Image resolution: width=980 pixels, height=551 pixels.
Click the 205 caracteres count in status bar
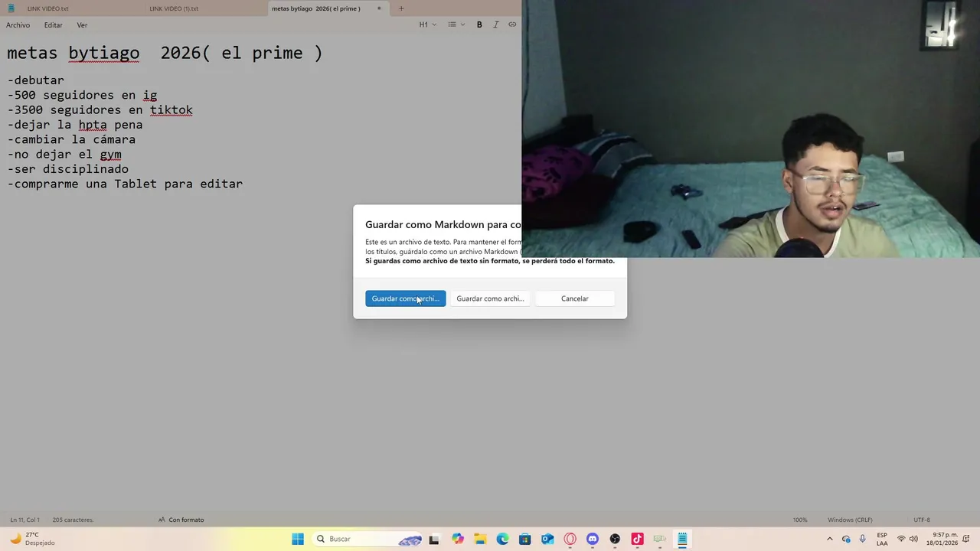[x=73, y=520]
